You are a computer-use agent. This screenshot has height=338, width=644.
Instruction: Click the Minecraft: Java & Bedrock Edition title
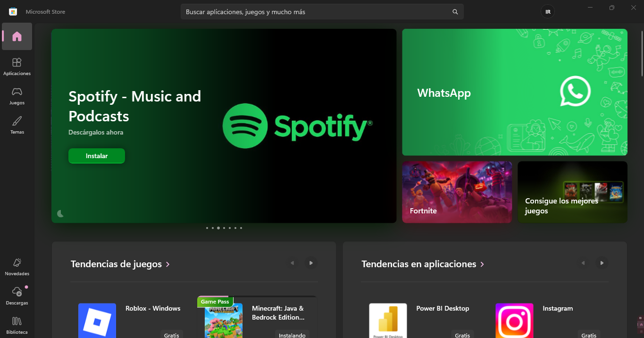pyautogui.click(x=278, y=313)
